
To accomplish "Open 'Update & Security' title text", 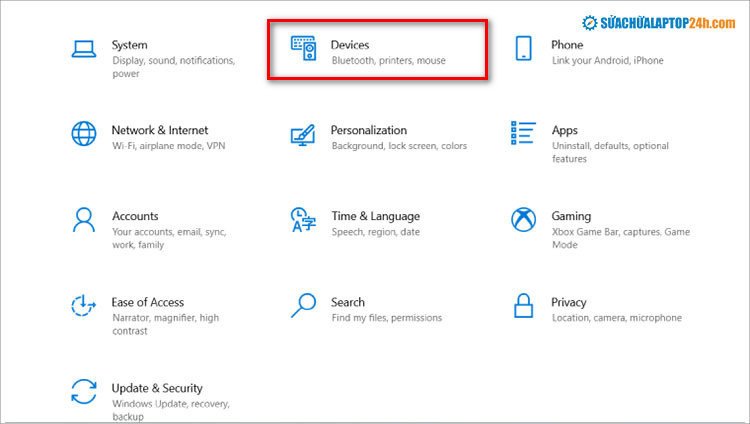I will [157, 388].
